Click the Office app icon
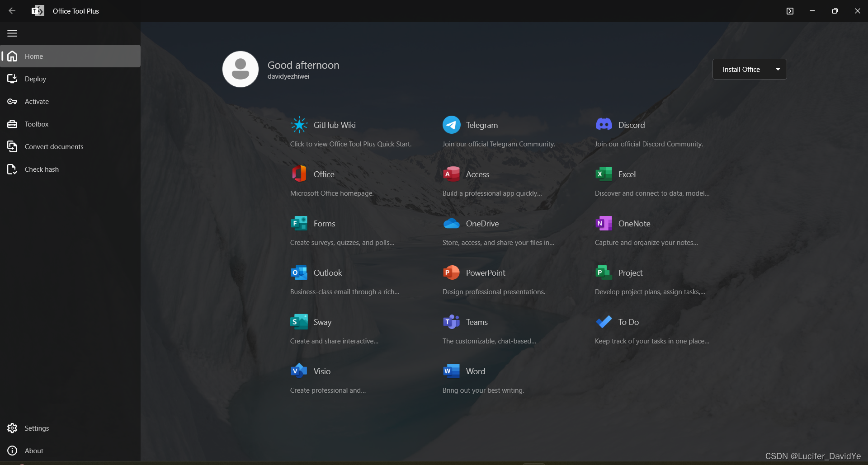Screen dimensions: 868x465 (x=299, y=174)
